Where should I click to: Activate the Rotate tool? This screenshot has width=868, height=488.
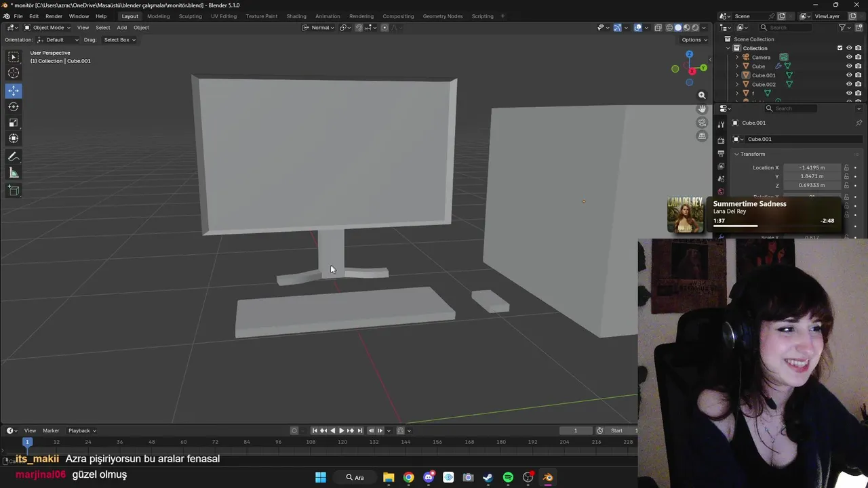[x=14, y=106]
